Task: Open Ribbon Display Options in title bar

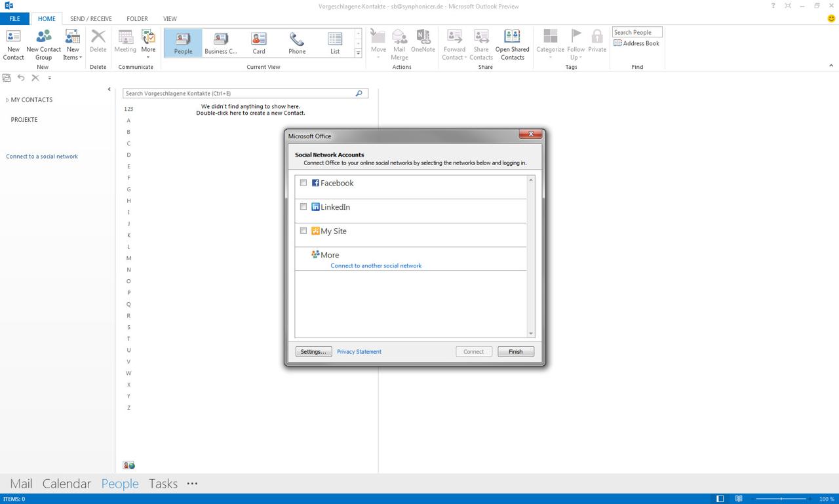Action: (788, 6)
